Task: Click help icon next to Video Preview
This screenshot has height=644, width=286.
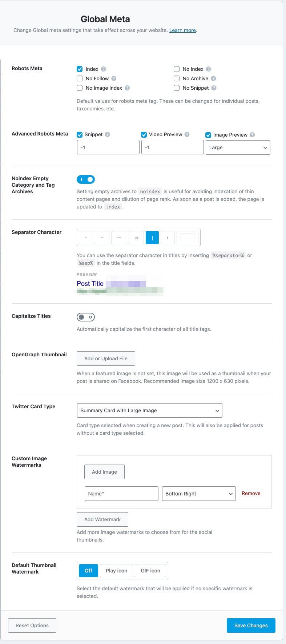Action: point(187,134)
